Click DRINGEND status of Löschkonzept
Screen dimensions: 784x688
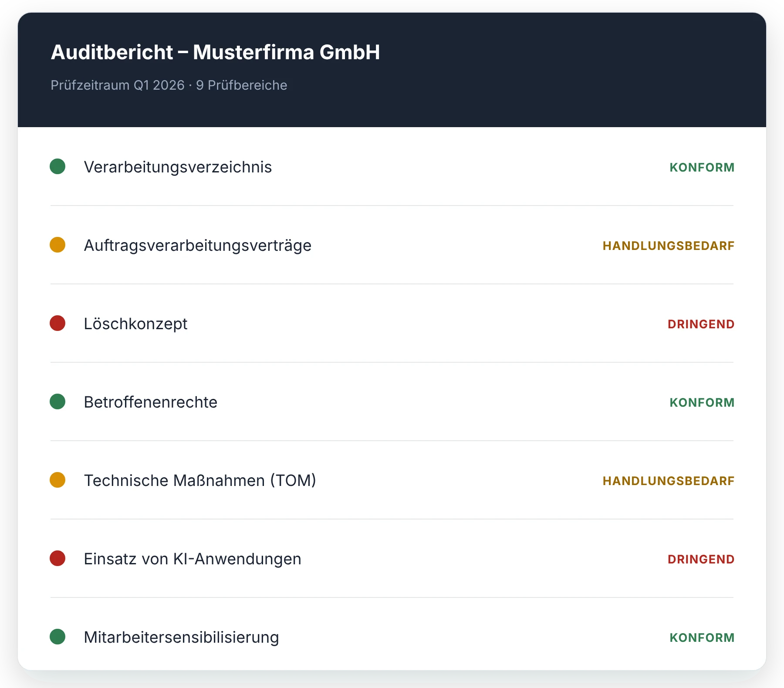coord(701,324)
